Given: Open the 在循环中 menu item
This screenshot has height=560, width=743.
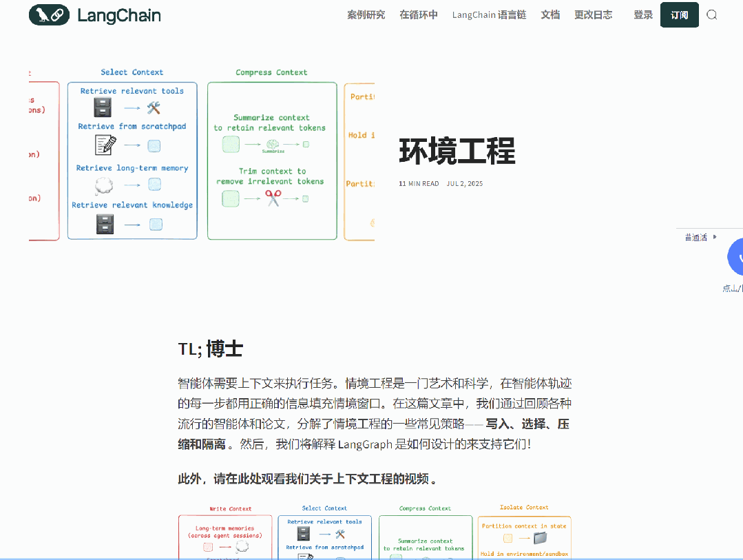Looking at the screenshot, I should pyautogui.click(x=419, y=14).
